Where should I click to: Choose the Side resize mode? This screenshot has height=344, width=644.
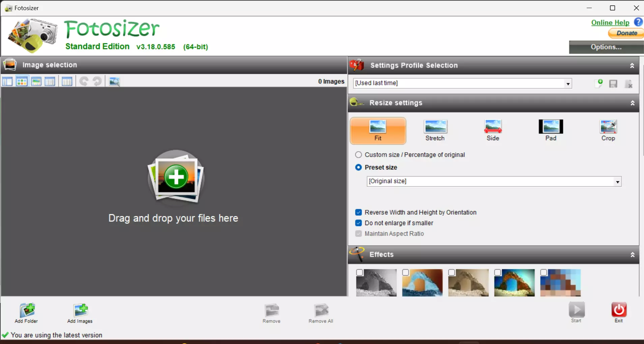pos(493,131)
